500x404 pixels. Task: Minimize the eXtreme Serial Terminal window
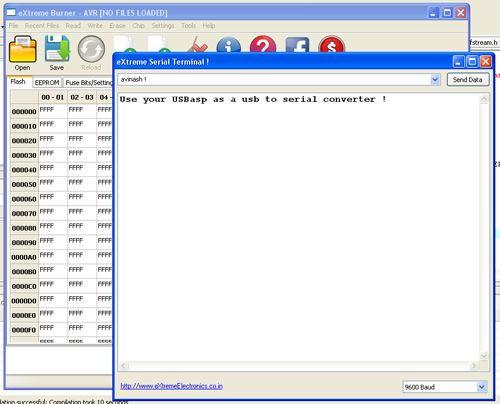(458, 62)
